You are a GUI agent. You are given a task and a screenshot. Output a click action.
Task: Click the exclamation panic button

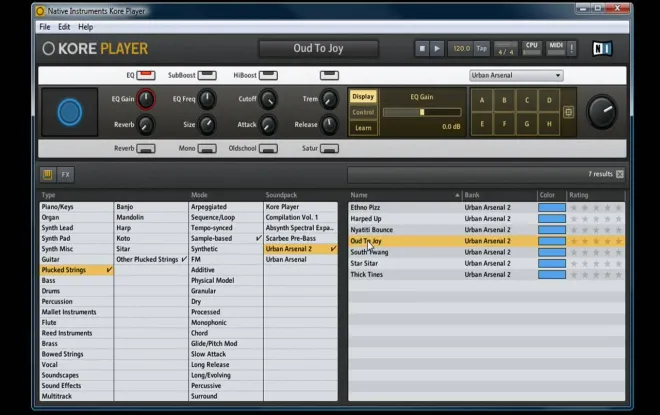click(x=571, y=48)
